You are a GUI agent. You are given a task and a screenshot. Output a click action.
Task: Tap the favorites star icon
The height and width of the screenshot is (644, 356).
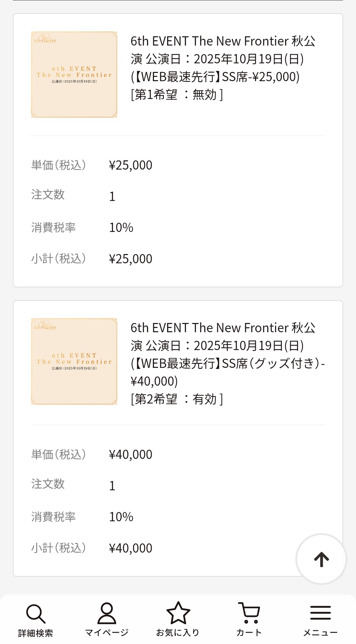pos(178,613)
